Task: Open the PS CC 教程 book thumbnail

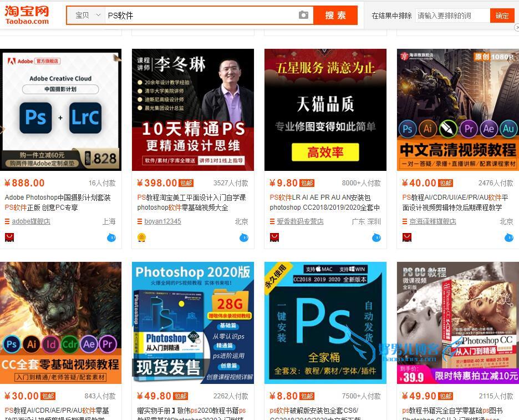Action: (x=458, y=322)
